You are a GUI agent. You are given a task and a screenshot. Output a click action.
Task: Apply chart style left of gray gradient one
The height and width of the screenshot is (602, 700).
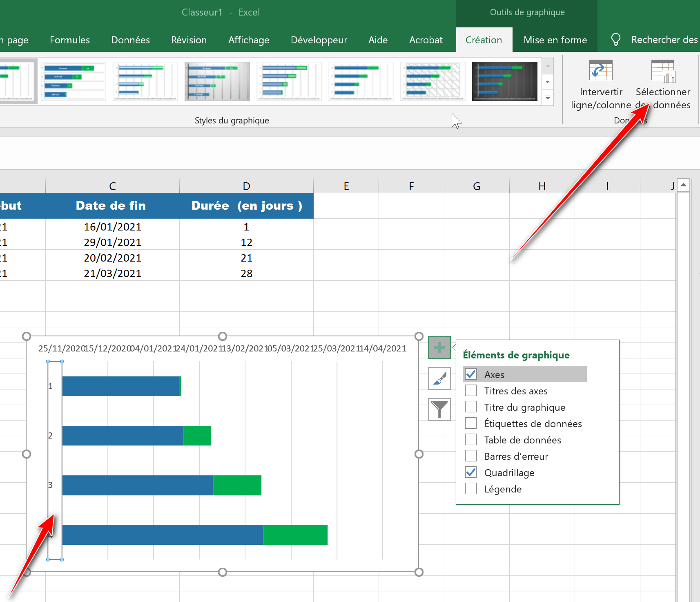tap(145, 81)
